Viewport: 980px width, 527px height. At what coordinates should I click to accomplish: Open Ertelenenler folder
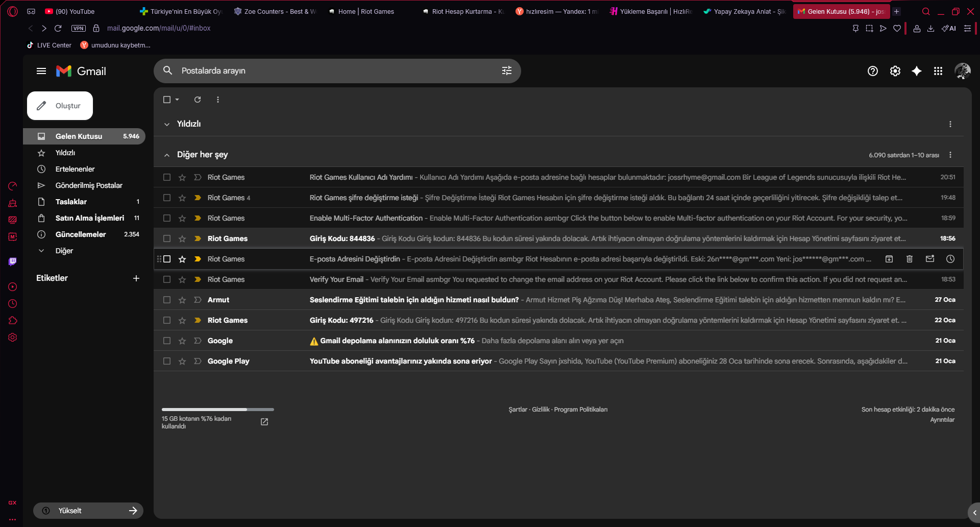pyautogui.click(x=75, y=169)
